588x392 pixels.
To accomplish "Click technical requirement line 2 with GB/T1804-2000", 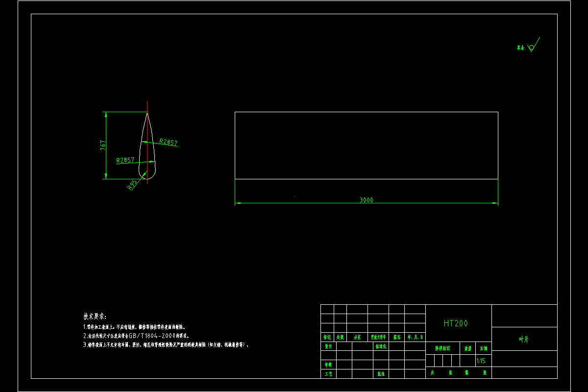I will 136,336.
